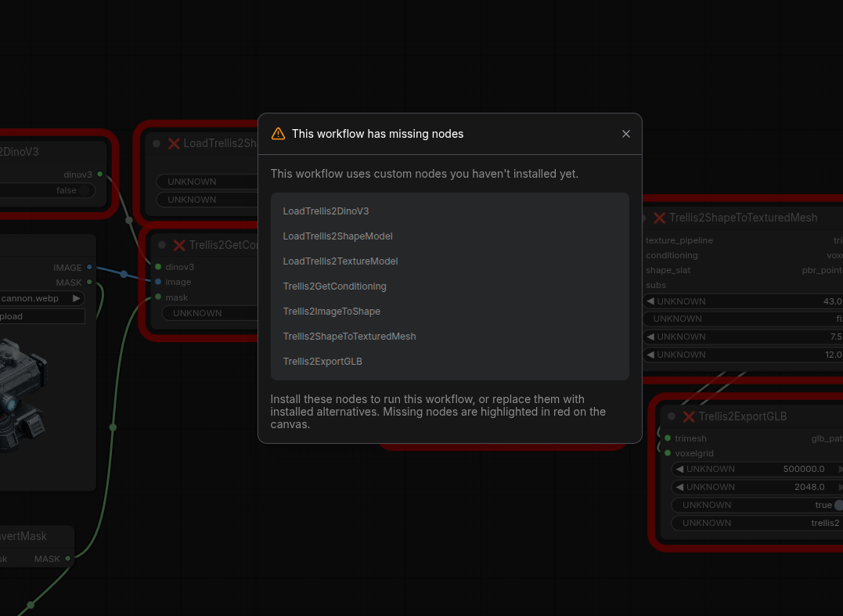Screen dimensions: 843x616
Task: Decrease the UNKNOWN 12.0 value
Action: pyautogui.click(x=650, y=355)
